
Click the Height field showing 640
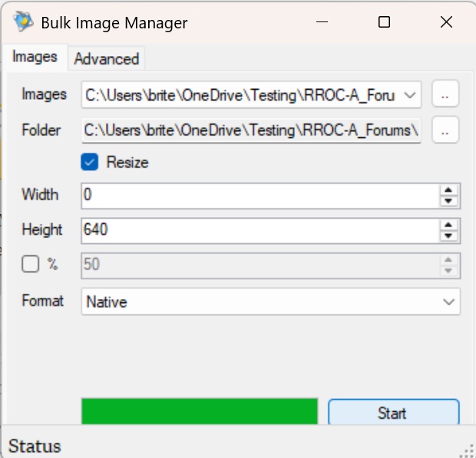257,229
